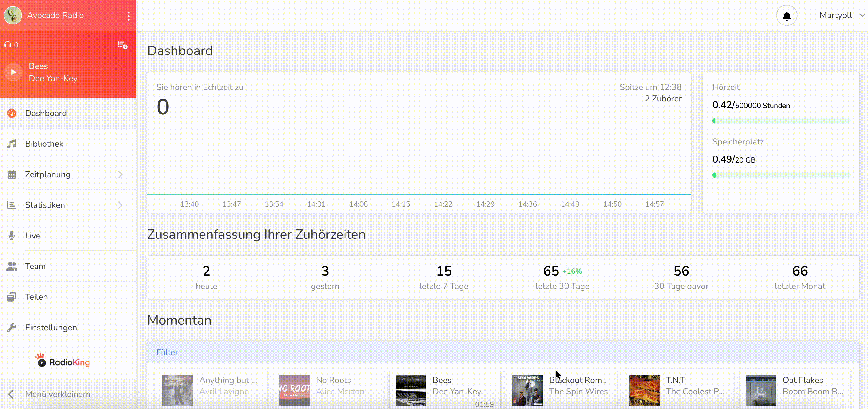Image resolution: width=868 pixels, height=409 pixels.
Task: Go to the Team menu item
Action: 35,266
